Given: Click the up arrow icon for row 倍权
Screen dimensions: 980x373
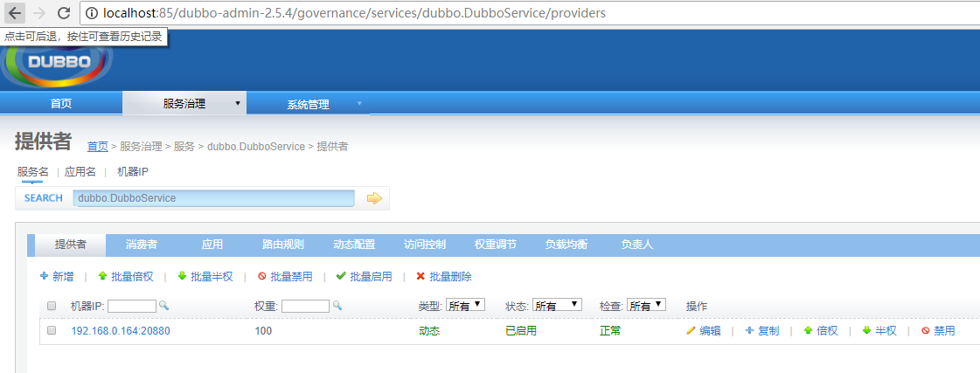Looking at the screenshot, I should tap(808, 330).
